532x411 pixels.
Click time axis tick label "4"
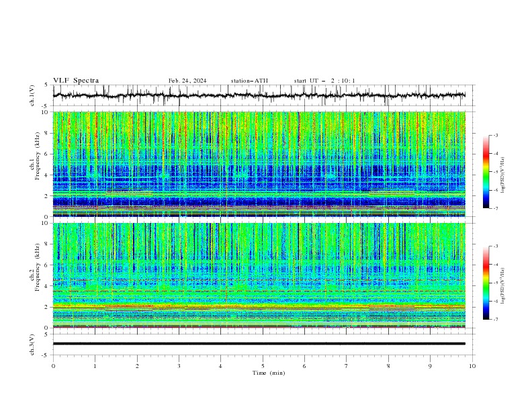(x=220, y=366)
